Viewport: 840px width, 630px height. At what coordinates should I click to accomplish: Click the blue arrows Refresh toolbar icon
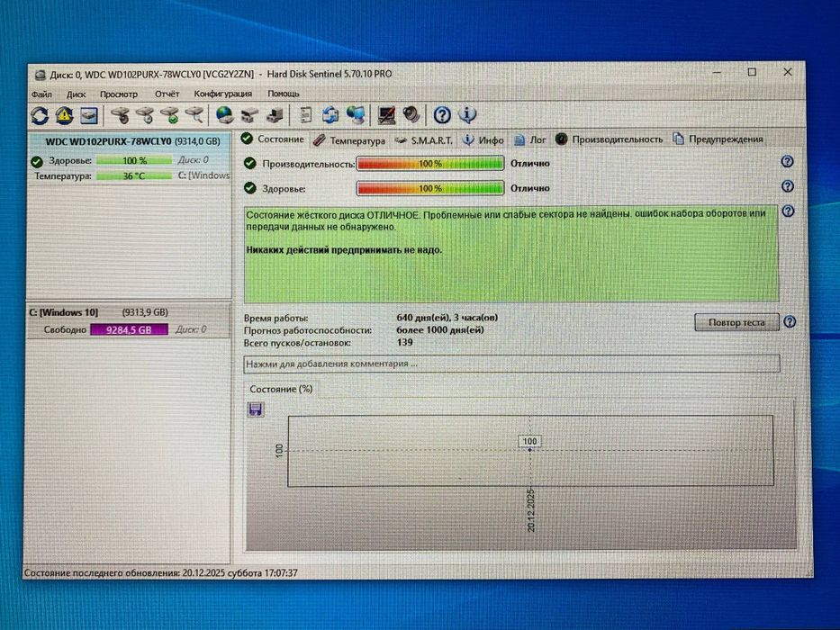(40, 115)
